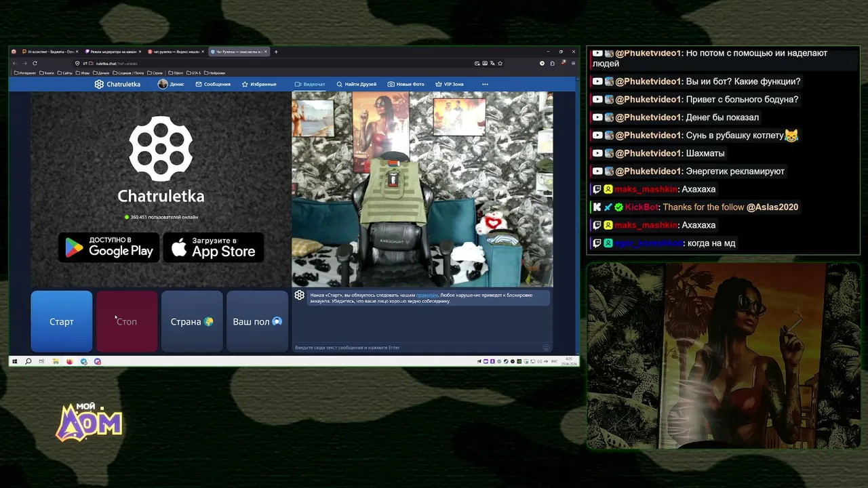Click the red Стоп button
Viewport: 868px width, 488px height.
pyautogui.click(x=127, y=321)
